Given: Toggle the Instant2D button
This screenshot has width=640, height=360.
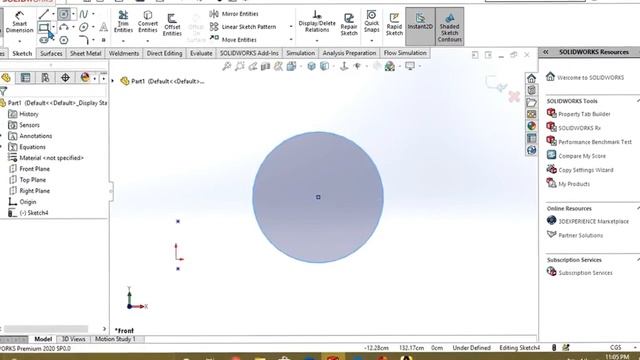Looking at the screenshot, I should pyautogui.click(x=420, y=26).
